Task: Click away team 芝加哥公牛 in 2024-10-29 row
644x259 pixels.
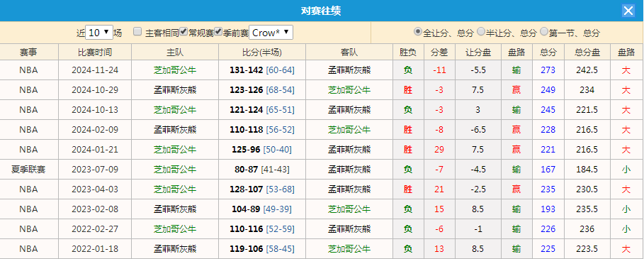Action: click(x=349, y=90)
